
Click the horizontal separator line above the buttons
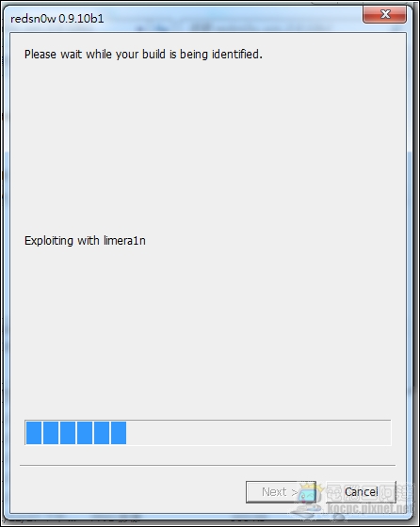point(208,465)
